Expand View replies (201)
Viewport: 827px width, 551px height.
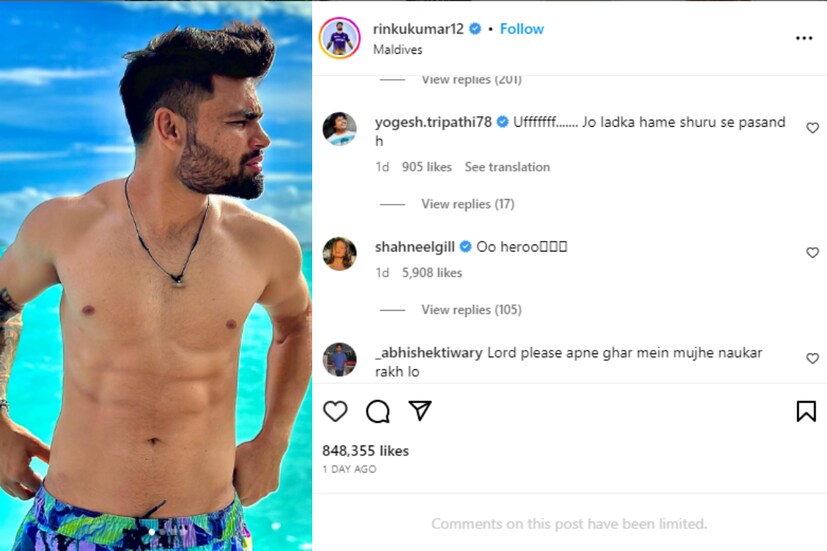click(470, 80)
